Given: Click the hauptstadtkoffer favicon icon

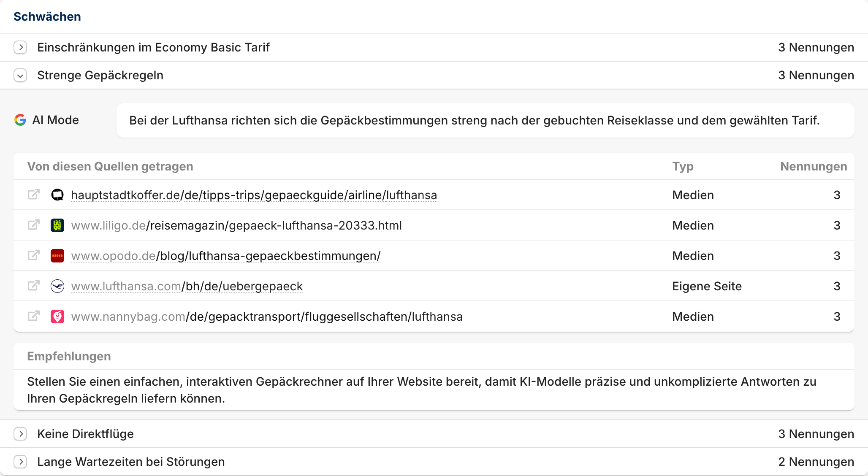Looking at the screenshot, I should coord(57,195).
